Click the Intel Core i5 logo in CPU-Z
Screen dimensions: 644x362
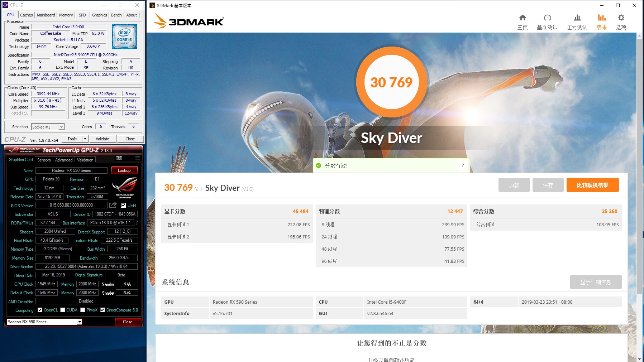[x=124, y=37]
